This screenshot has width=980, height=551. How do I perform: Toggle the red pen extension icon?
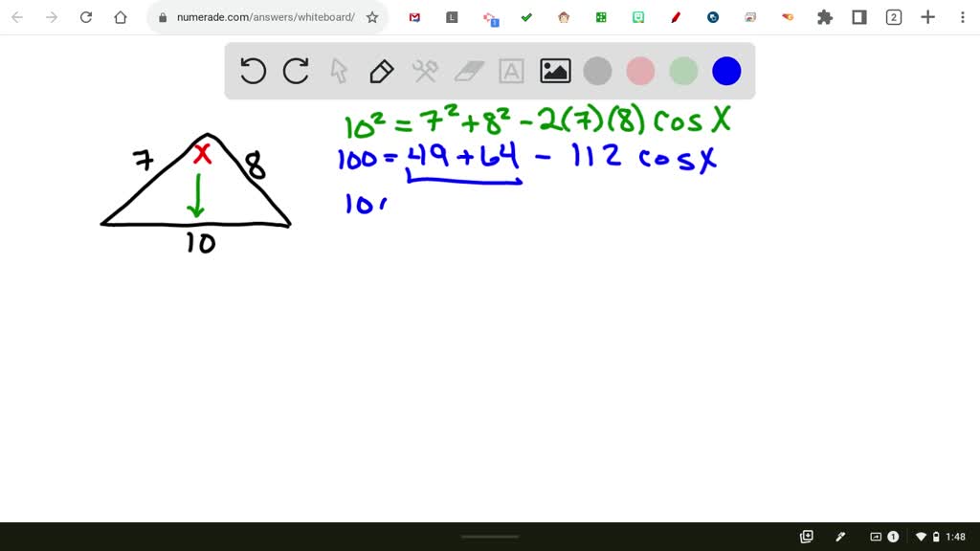point(675,16)
